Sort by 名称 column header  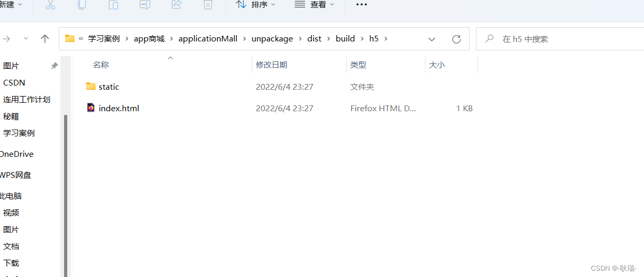(x=101, y=65)
